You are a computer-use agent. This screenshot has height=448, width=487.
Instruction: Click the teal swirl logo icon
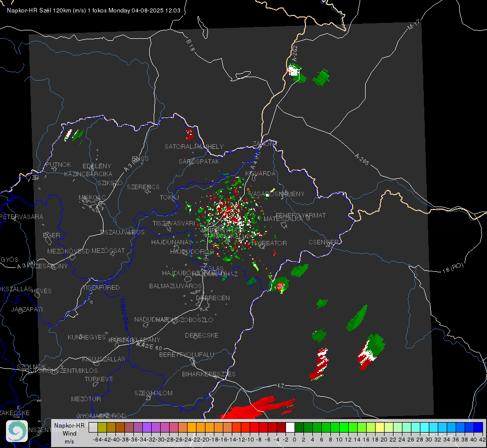point(17,431)
